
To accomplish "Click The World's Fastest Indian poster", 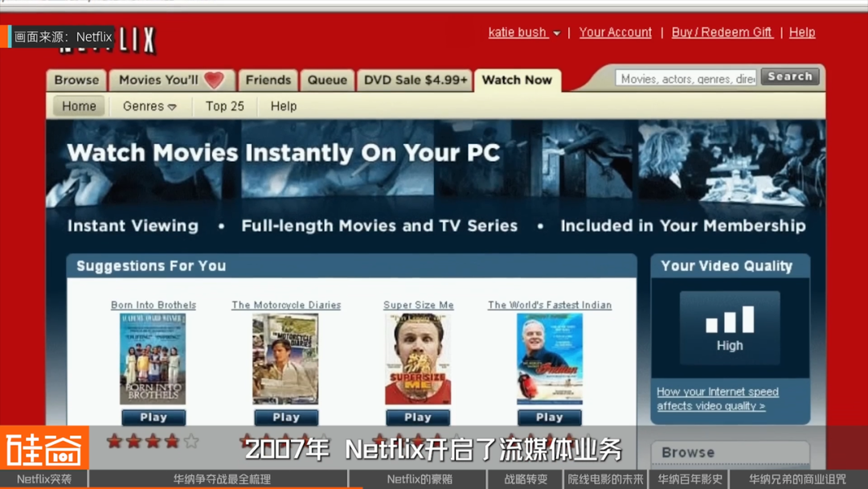I will tap(550, 359).
